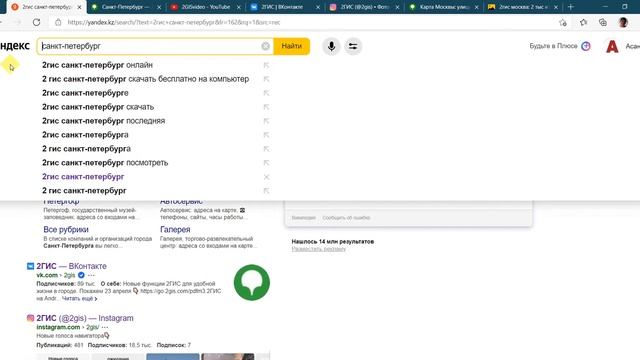Select suggestion '2гис санкт-петербурга' without space
Image resolution: width=640 pixels, height=360 pixels.
pos(85,135)
